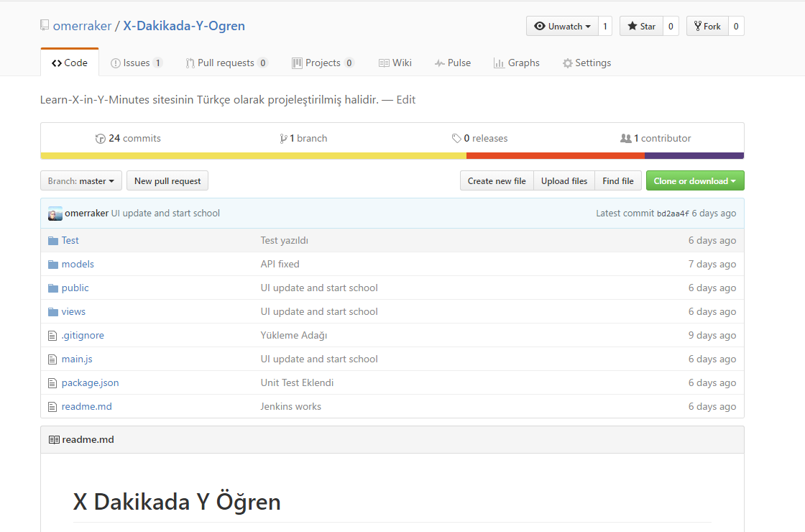The height and width of the screenshot is (532, 805).
Task: Open the 'Unit Test Eklendi' commit message
Action: click(297, 382)
